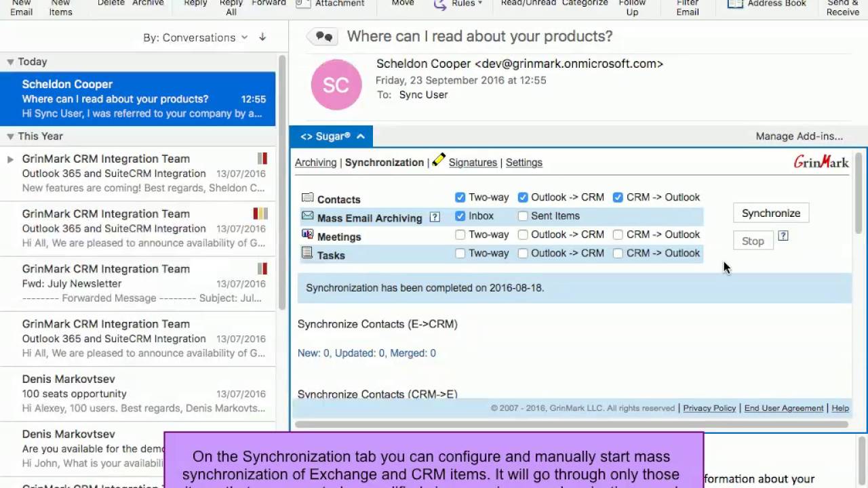Enable Meetings Outlook -> CRM checkbox
868x488 pixels.
[x=523, y=235]
